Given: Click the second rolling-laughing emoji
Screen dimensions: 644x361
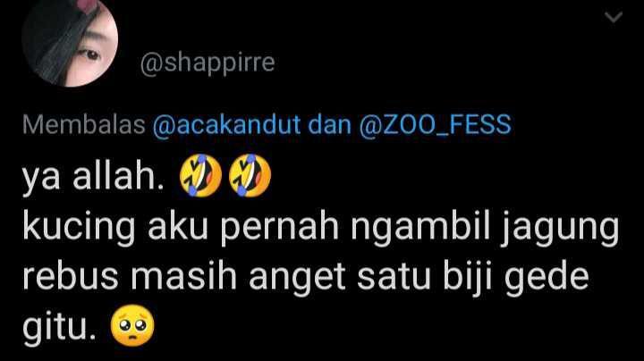Looking at the screenshot, I should pyautogui.click(x=250, y=175).
